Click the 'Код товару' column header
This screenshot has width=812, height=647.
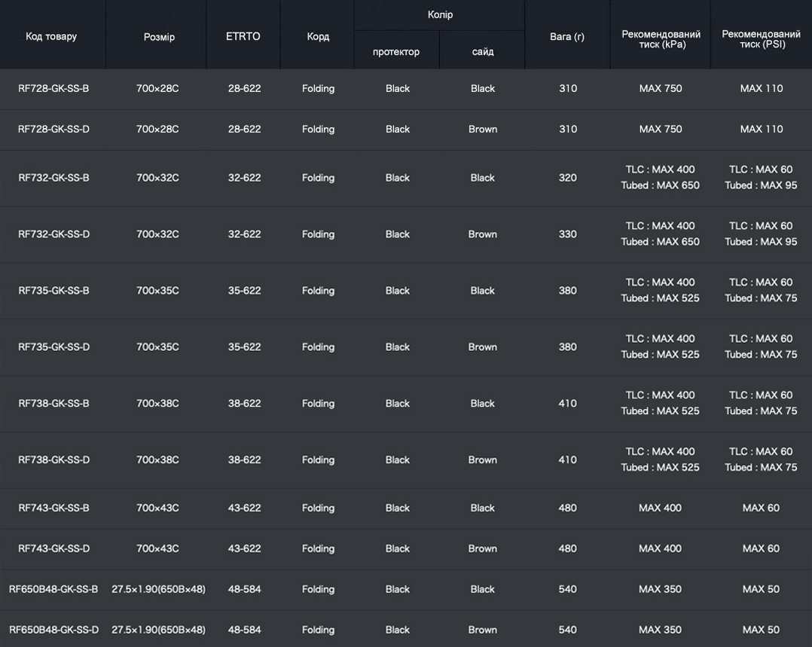point(51,36)
